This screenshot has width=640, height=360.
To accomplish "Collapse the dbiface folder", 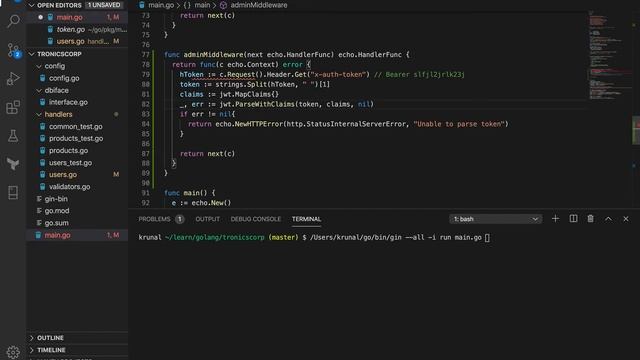I will (39, 90).
